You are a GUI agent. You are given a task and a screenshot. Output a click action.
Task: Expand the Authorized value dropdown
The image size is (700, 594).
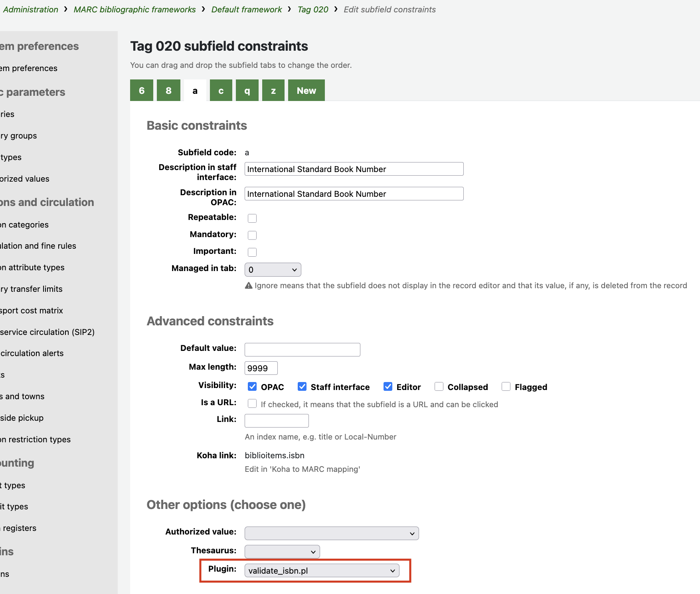click(x=331, y=533)
